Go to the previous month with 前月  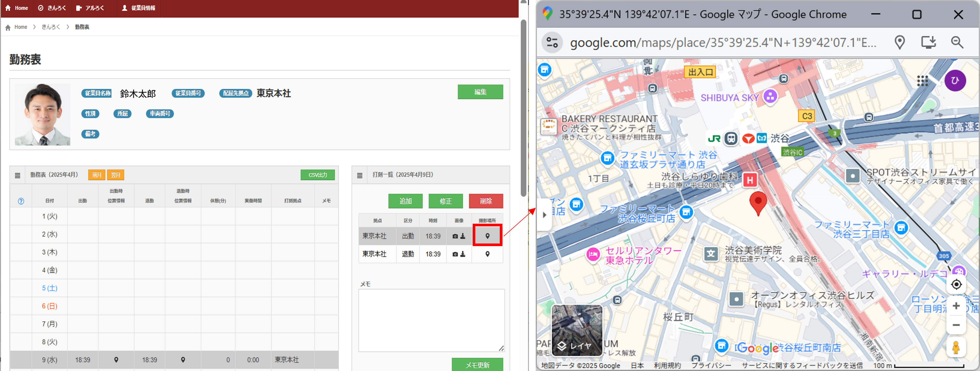97,175
